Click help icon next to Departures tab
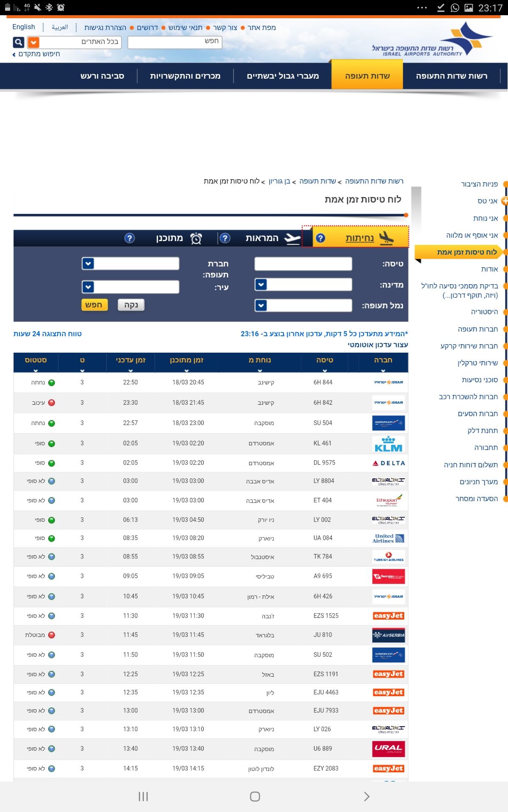This screenshot has height=812, width=508. 225,238
